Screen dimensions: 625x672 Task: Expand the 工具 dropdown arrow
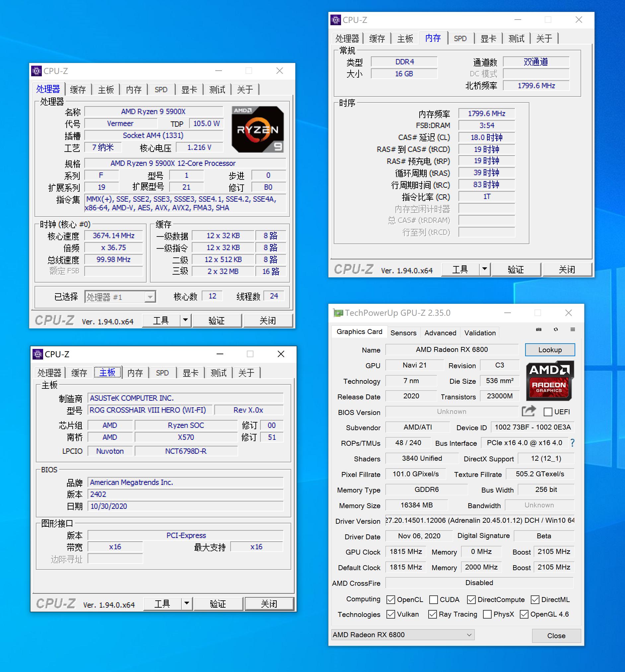click(x=185, y=320)
